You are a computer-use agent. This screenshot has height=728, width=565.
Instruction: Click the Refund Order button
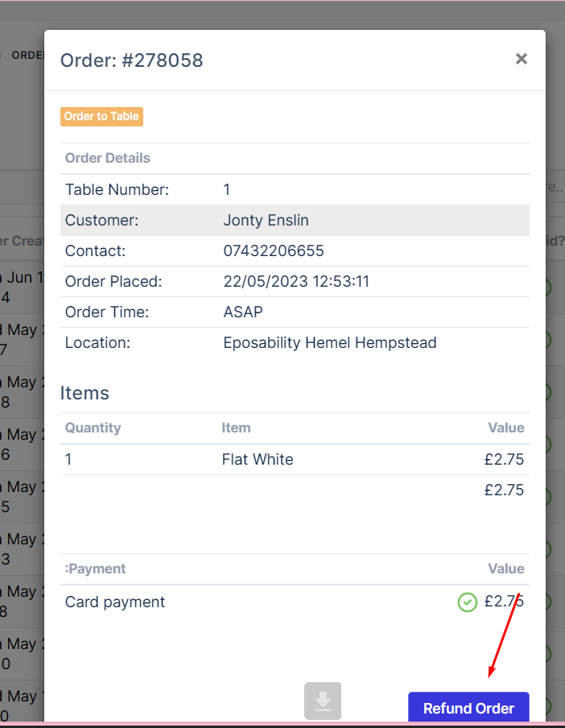pos(468,708)
